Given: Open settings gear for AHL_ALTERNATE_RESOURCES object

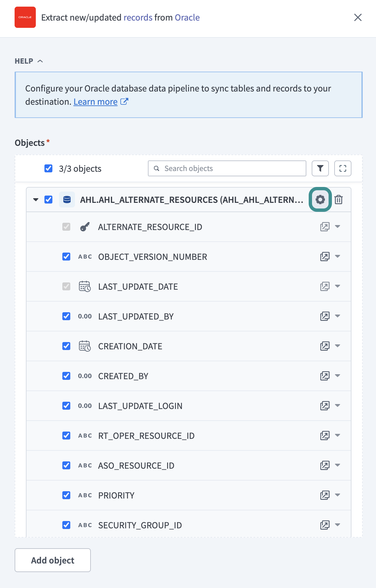Looking at the screenshot, I should 320,200.
